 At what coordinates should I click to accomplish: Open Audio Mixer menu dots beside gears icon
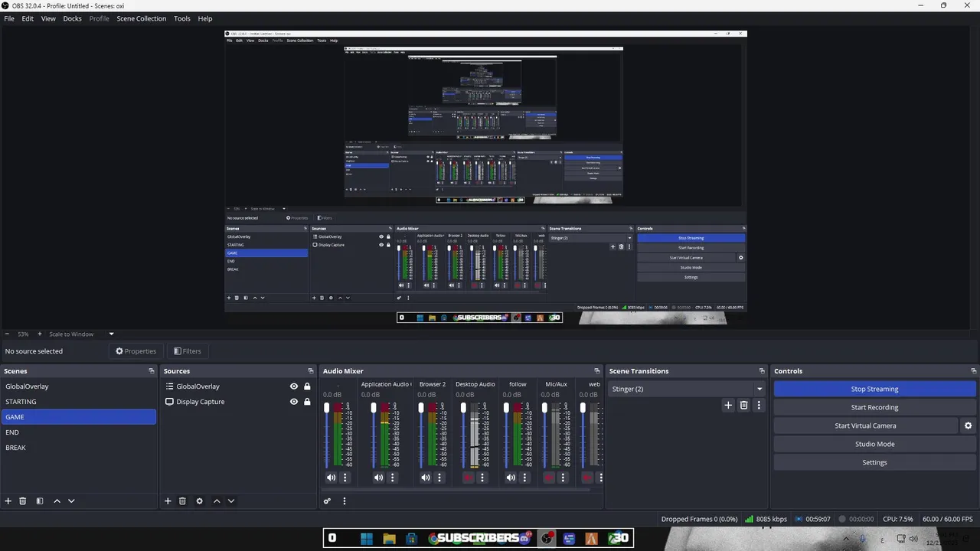click(344, 501)
